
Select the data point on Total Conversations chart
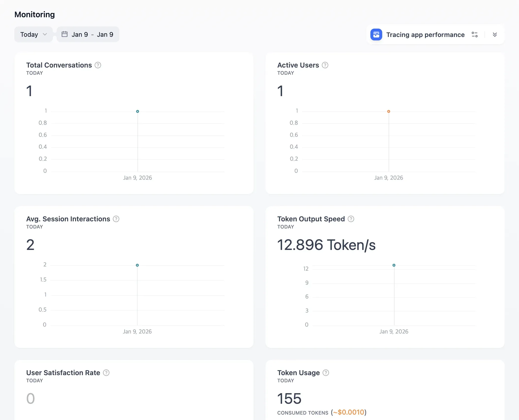click(x=138, y=111)
